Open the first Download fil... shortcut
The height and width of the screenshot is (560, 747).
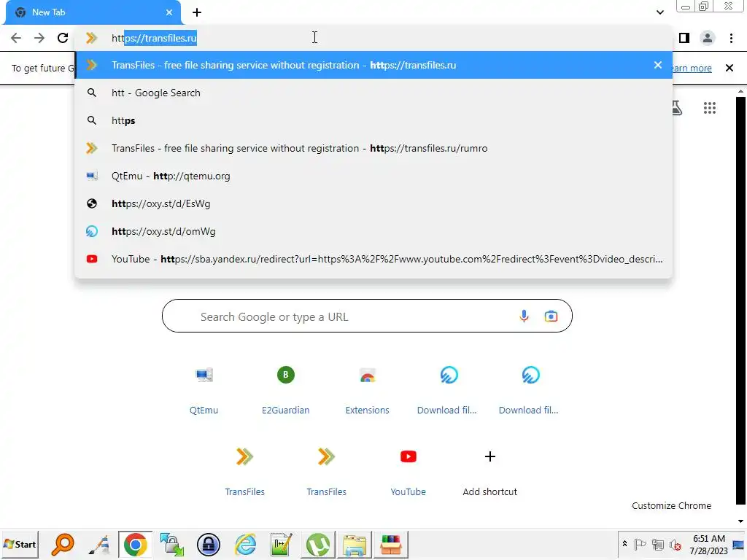[449, 389]
